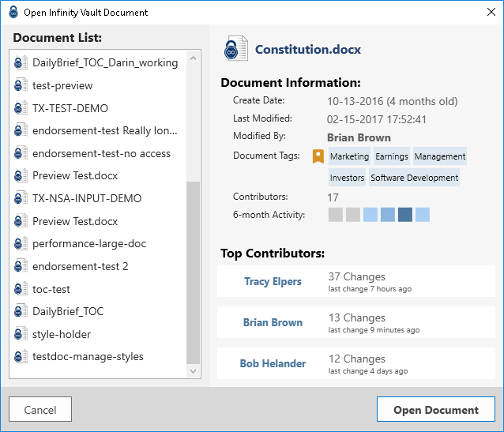Click the darkest blue activity square
504x432 pixels.
(405, 215)
